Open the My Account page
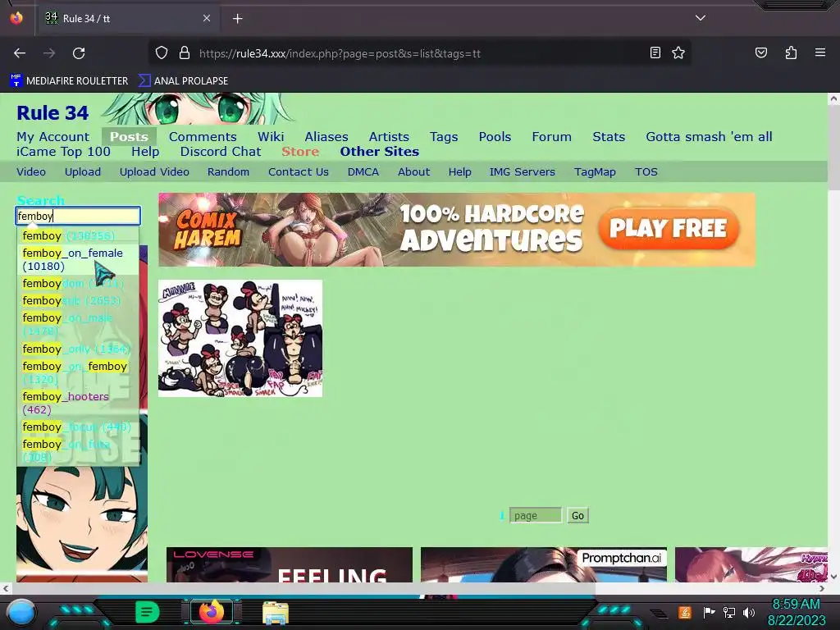Image resolution: width=840 pixels, height=630 pixels. 53,137
